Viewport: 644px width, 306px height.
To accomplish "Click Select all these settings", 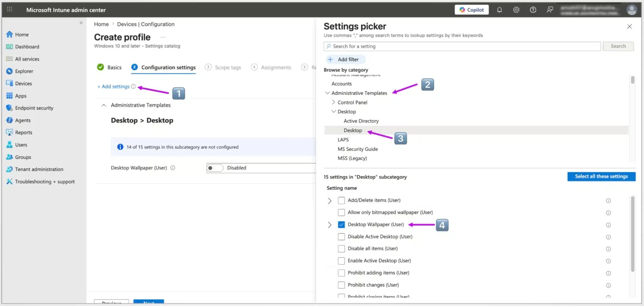I will tap(601, 177).
